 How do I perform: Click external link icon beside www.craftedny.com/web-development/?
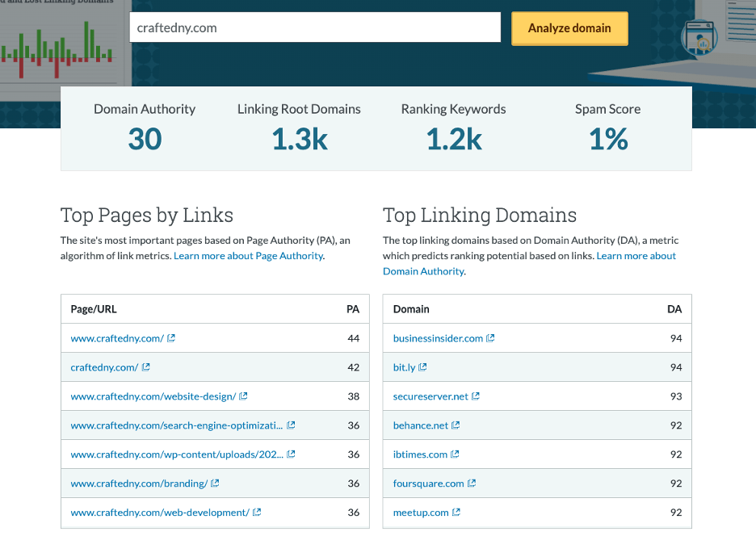click(x=257, y=513)
